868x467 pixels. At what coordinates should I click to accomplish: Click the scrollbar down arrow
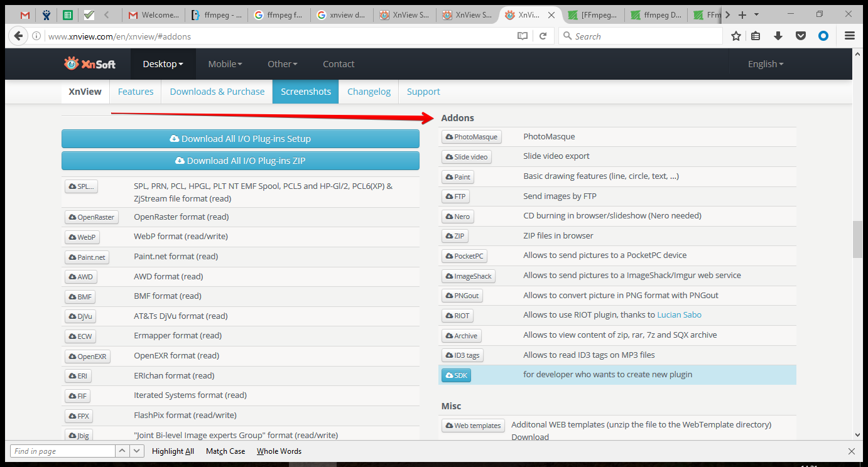857,434
